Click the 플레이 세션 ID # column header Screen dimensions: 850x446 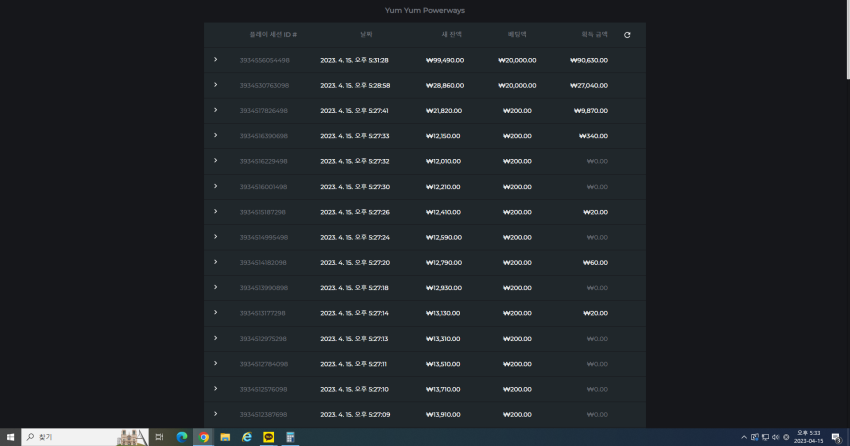[x=273, y=35]
